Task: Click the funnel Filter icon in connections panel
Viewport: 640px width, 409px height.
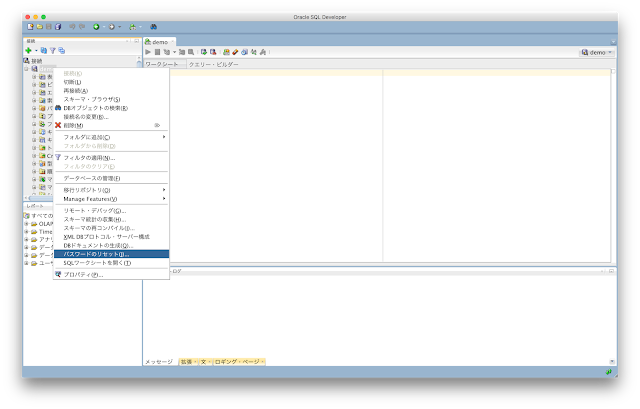Action: pos(53,51)
